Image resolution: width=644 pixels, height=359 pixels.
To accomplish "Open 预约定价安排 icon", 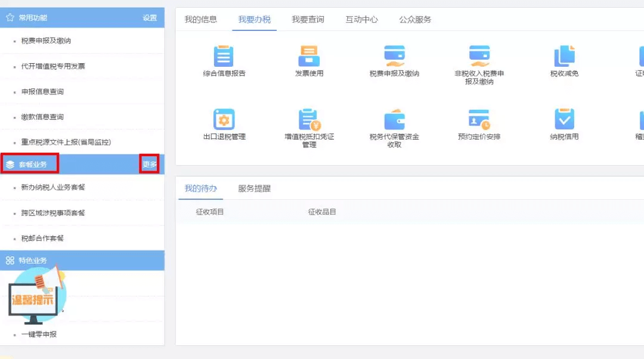I will coord(479,119).
